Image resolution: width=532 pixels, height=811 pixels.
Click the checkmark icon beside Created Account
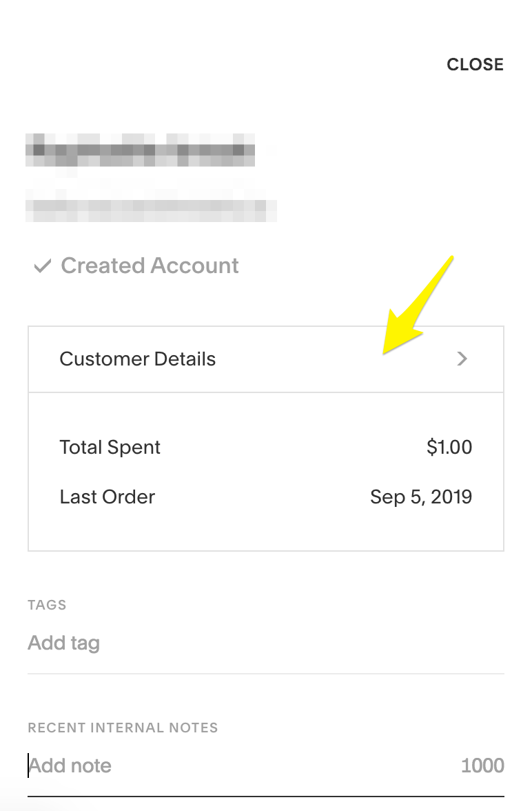pos(43,266)
